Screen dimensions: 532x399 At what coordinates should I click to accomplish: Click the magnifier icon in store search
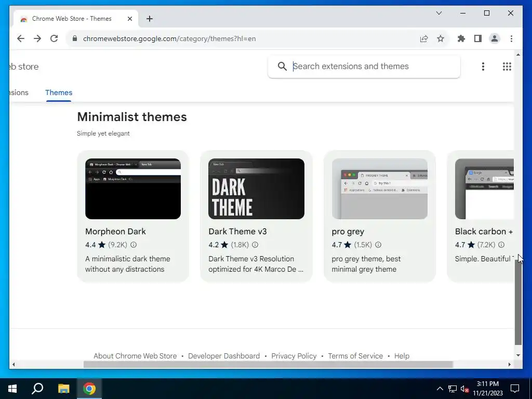coord(282,66)
